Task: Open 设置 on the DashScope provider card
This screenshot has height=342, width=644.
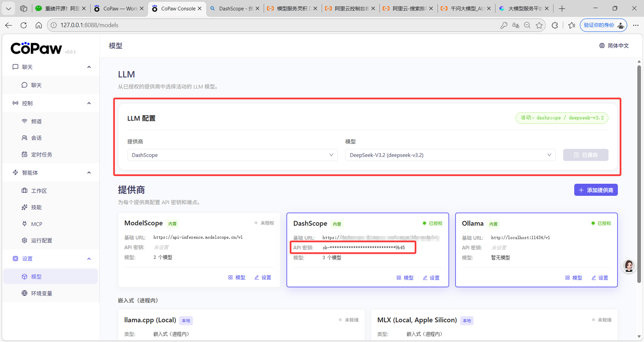Action: [x=431, y=278]
